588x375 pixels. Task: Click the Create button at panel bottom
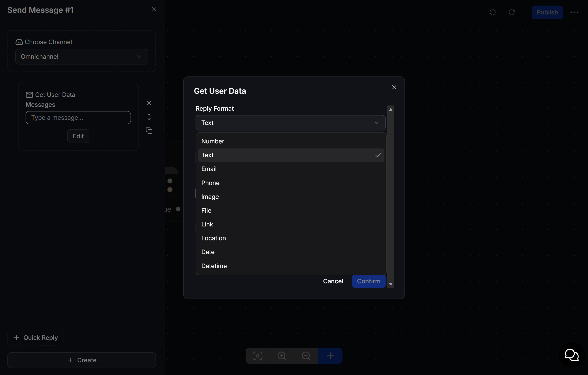click(x=81, y=360)
